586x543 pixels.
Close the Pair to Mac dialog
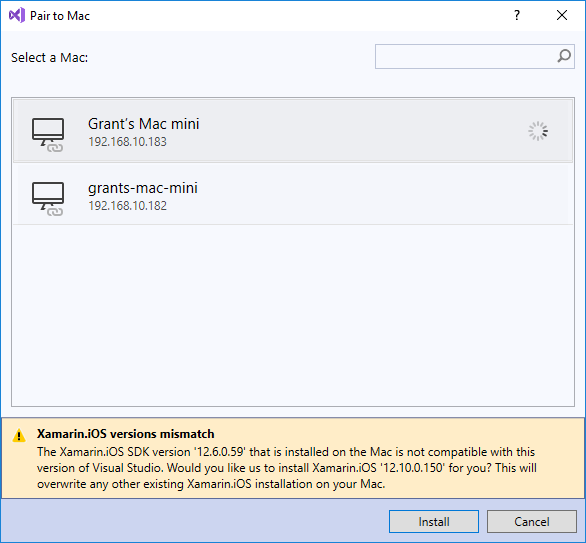[562, 15]
